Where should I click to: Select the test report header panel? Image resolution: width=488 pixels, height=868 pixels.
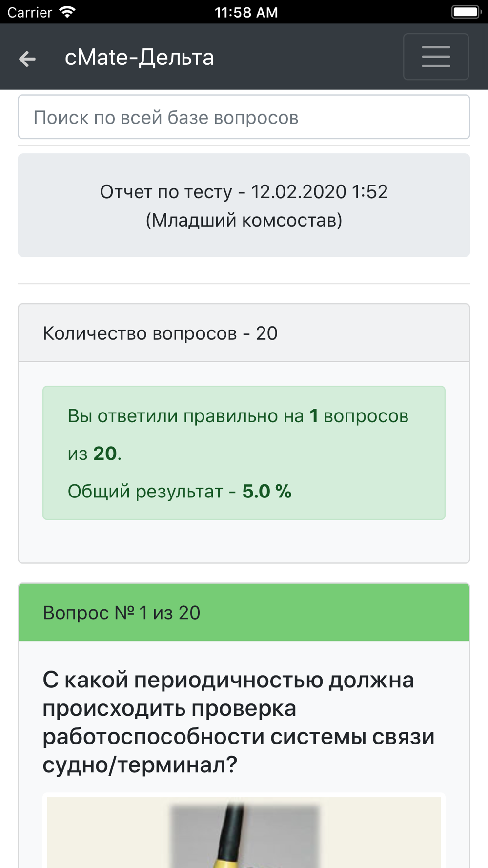tap(244, 206)
